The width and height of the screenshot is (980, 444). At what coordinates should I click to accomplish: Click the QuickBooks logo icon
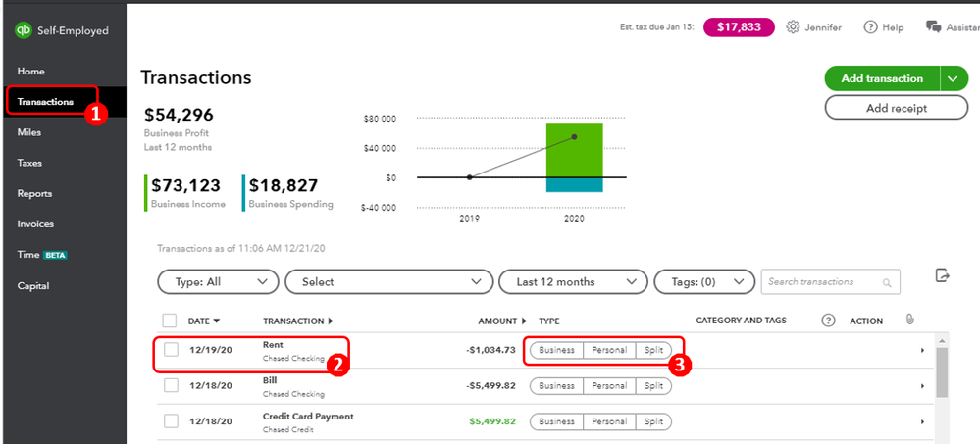click(x=22, y=30)
